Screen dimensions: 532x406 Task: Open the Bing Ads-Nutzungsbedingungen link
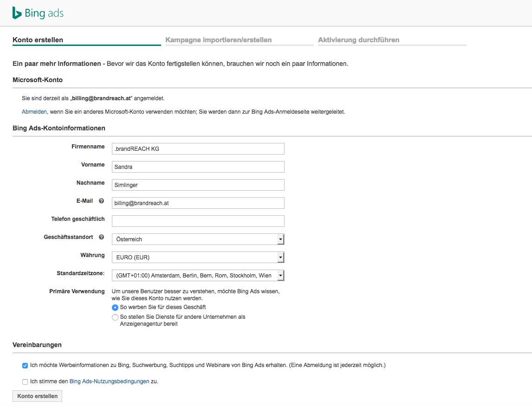coord(109,381)
